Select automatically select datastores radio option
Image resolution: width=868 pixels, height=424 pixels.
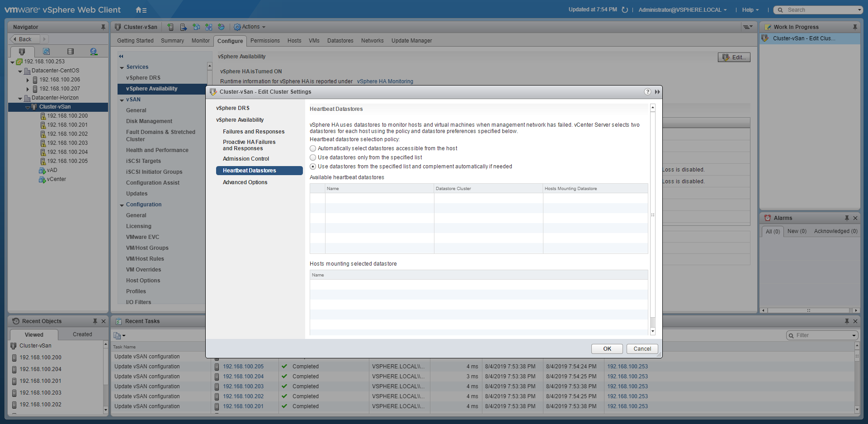[313, 148]
